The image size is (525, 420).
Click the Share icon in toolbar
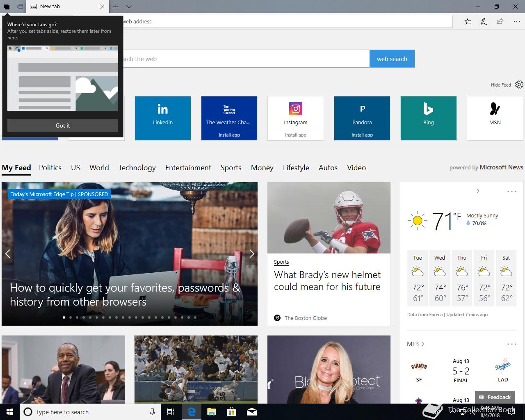coord(500,21)
